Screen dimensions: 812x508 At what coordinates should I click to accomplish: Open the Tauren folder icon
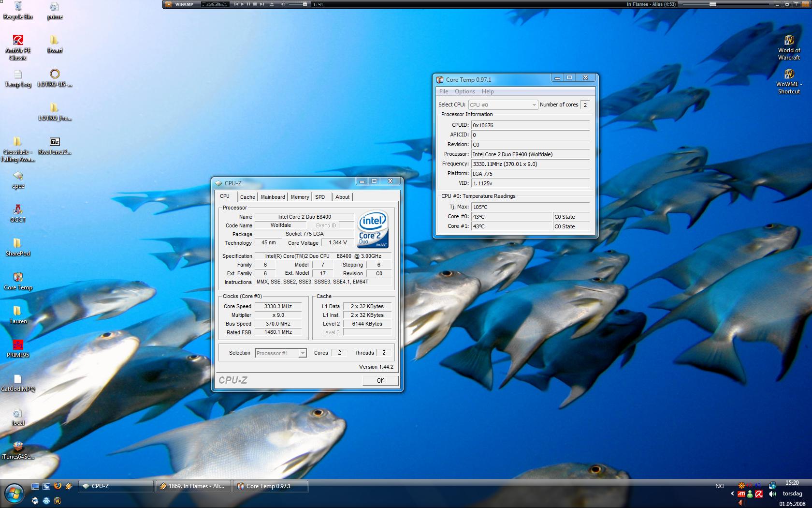tap(18, 315)
